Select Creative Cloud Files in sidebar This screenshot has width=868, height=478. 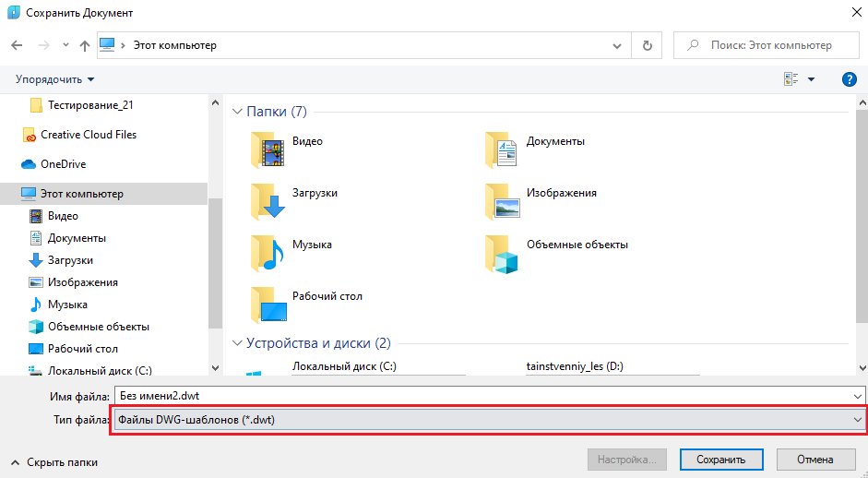(x=88, y=135)
